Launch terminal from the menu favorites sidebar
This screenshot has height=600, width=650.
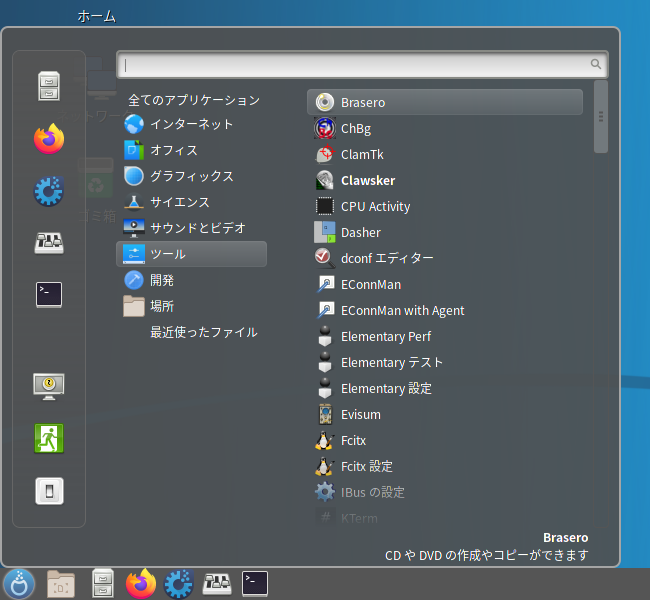[49, 295]
